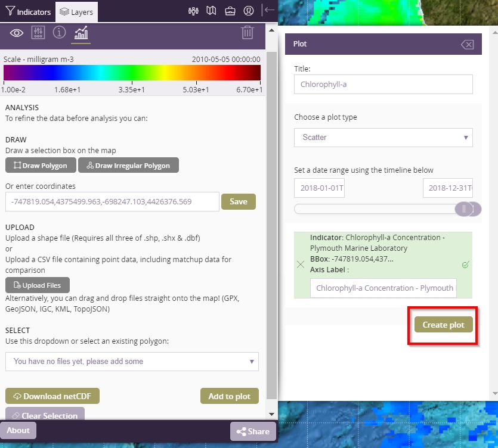
Task: Click the green checkmark on indicator
Action: [465, 265]
